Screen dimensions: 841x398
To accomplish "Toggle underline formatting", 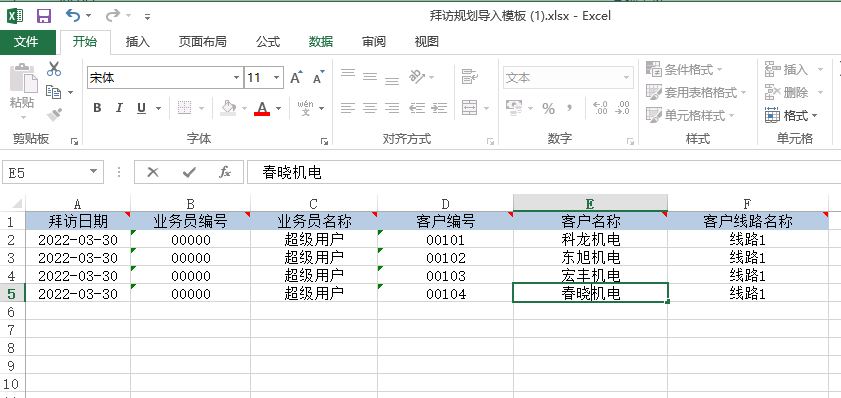I will tap(142, 108).
